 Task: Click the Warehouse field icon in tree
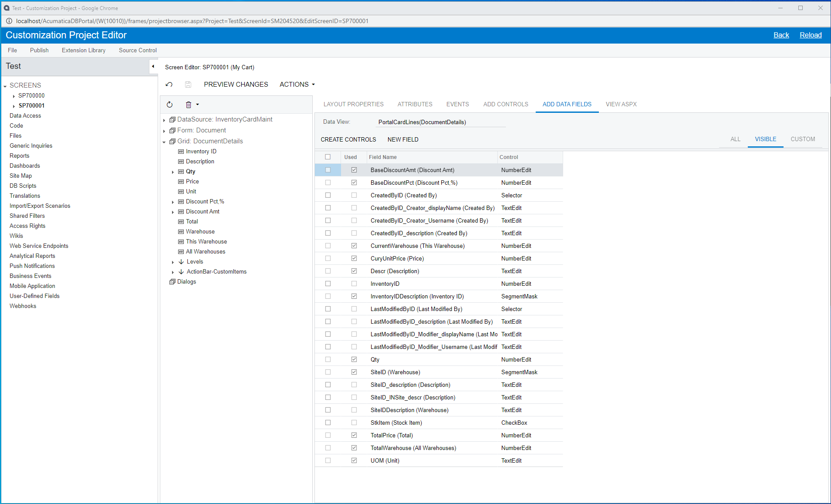point(181,232)
